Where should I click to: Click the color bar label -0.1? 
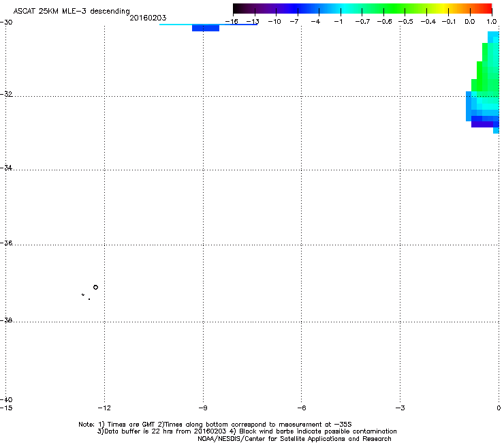[449, 22]
